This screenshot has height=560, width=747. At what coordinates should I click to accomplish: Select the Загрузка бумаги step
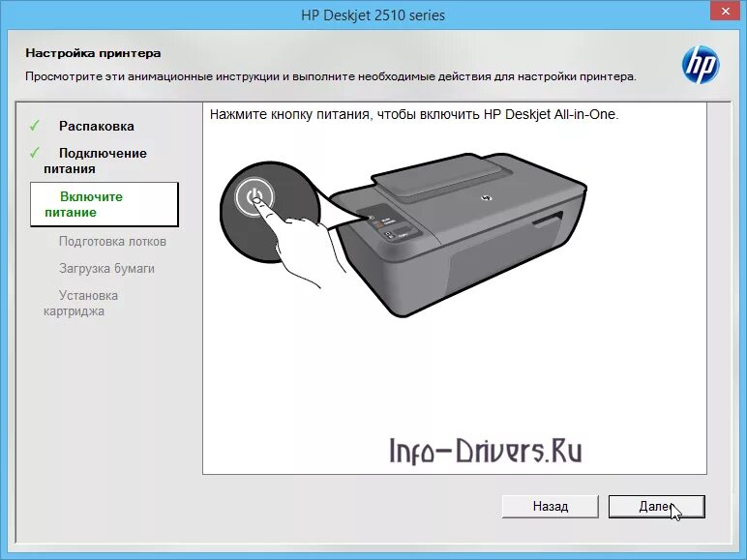point(106,269)
